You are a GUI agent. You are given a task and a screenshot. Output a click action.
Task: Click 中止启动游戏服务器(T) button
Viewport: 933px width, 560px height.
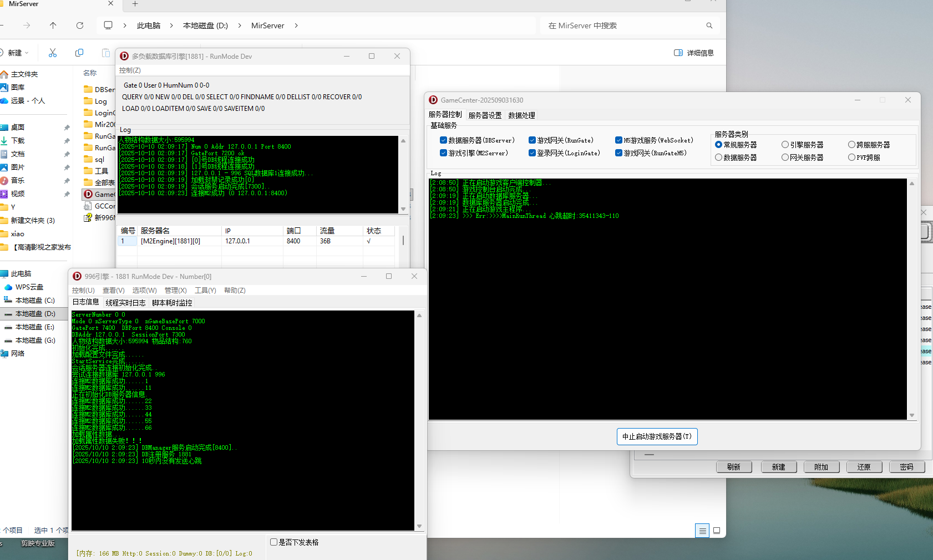point(657,436)
